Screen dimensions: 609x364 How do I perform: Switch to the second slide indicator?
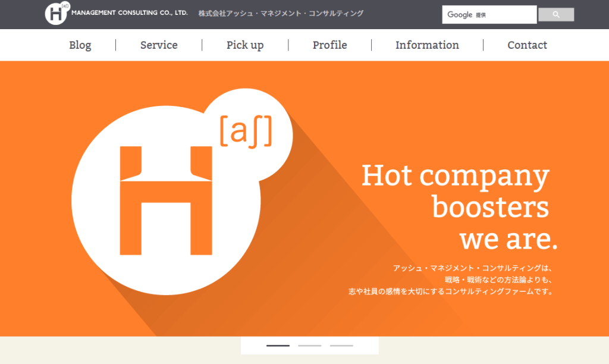click(309, 346)
